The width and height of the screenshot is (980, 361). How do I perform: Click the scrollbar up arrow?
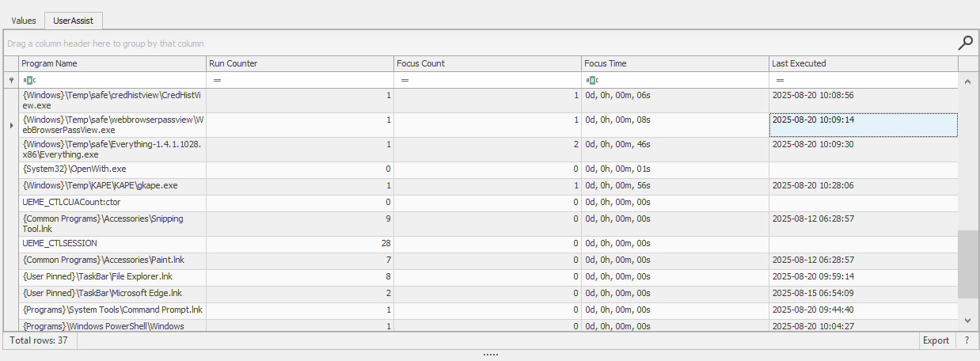pyautogui.click(x=968, y=81)
